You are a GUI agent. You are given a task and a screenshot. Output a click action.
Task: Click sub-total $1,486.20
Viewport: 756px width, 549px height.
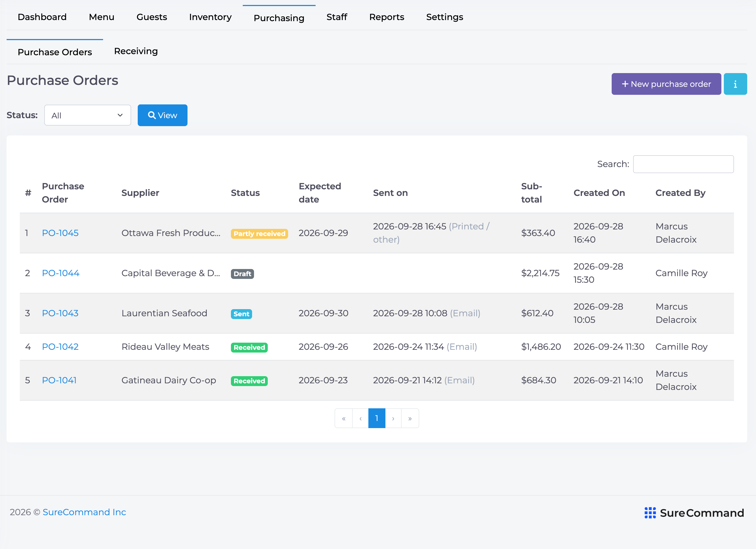pyautogui.click(x=541, y=346)
